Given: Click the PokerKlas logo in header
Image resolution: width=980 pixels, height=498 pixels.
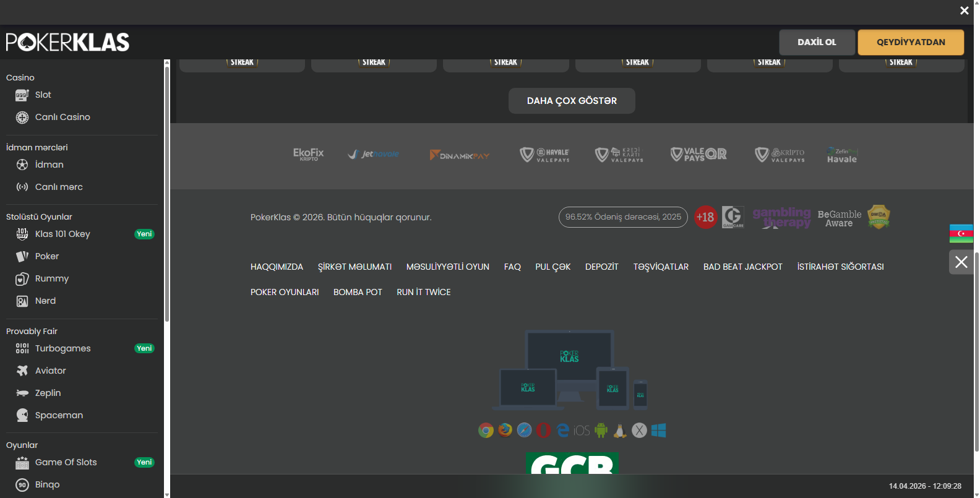Looking at the screenshot, I should [67, 42].
